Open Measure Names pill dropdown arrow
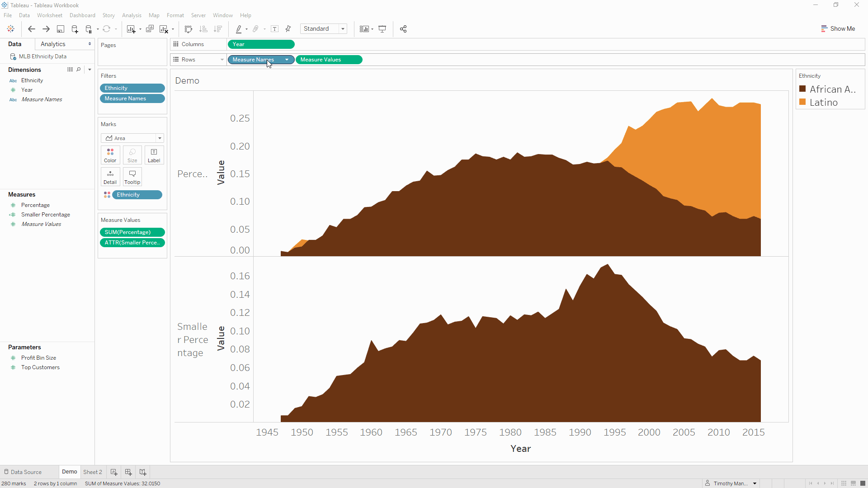Image resolution: width=868 pixels, height=488 pixels. [x=287, y=60]
